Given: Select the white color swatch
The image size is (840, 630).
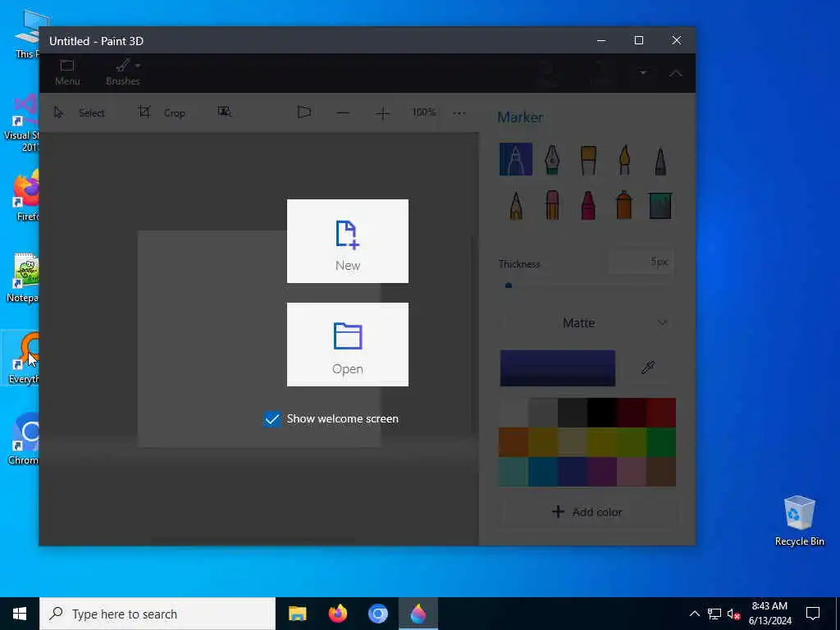Looking at the screenshot, I should (514, 413).
